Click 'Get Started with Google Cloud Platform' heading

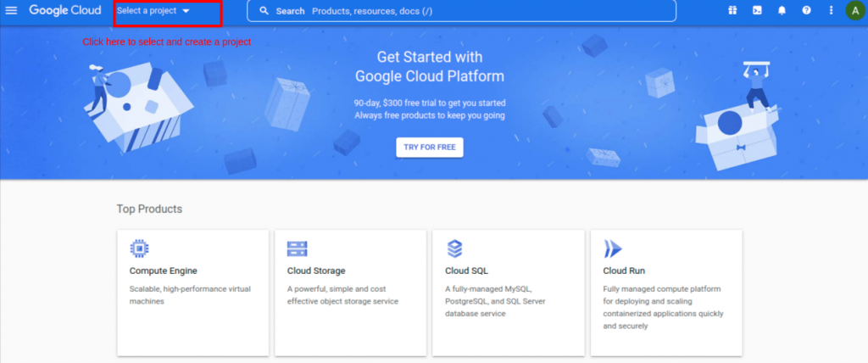click(430, 66)
